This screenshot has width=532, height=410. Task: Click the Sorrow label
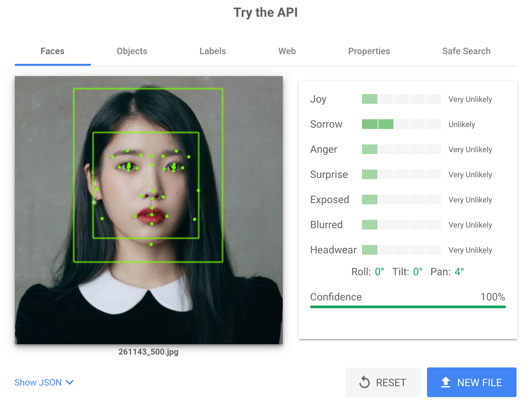pos(326,124)
